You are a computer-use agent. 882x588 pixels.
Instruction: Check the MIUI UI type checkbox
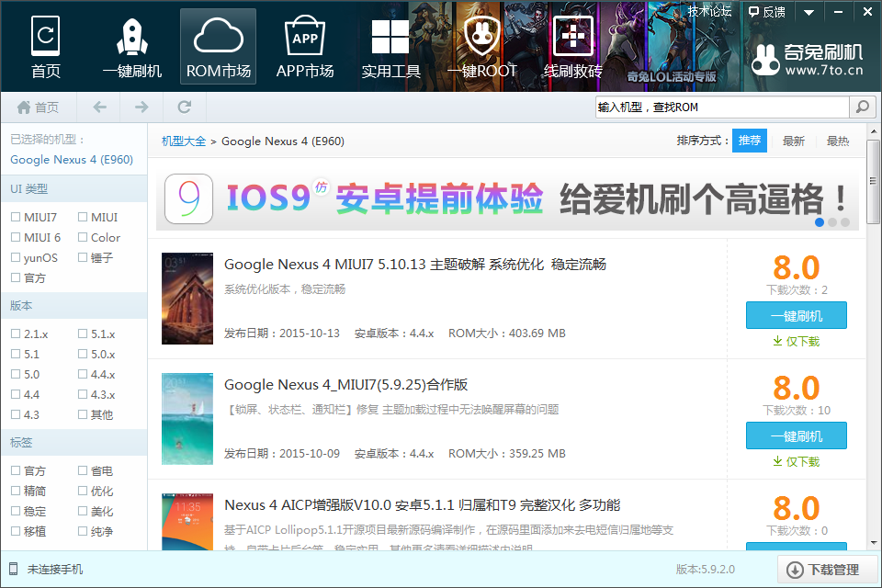point(83,217)
